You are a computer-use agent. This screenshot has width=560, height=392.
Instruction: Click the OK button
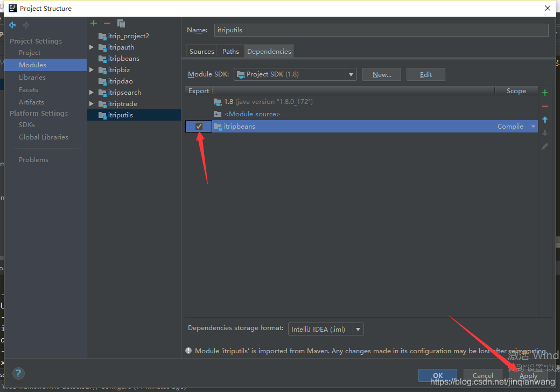[438, 375]
